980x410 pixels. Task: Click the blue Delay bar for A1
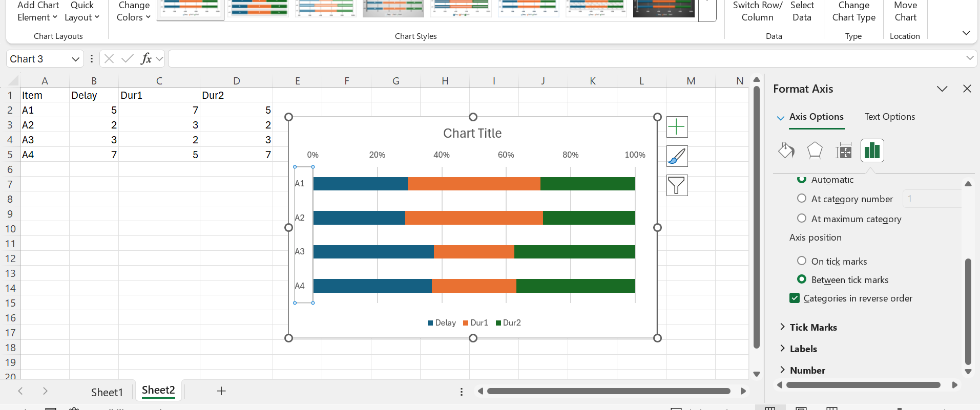tap(361, 184)
